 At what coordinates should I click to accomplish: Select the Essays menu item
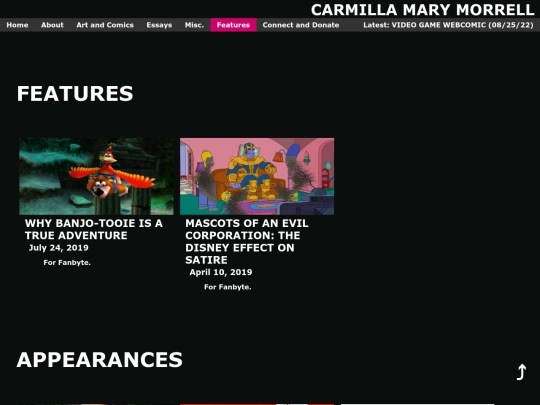(x=159, y=25)
